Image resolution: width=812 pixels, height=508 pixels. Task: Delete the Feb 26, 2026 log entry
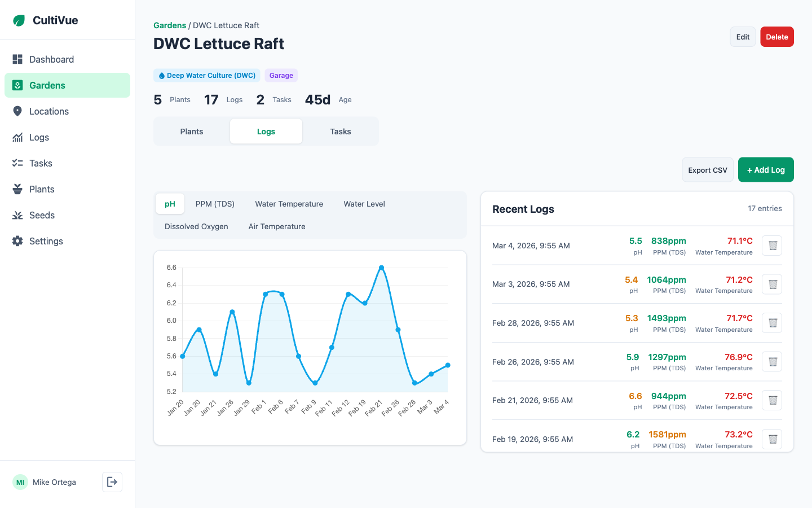click(772, 362)
